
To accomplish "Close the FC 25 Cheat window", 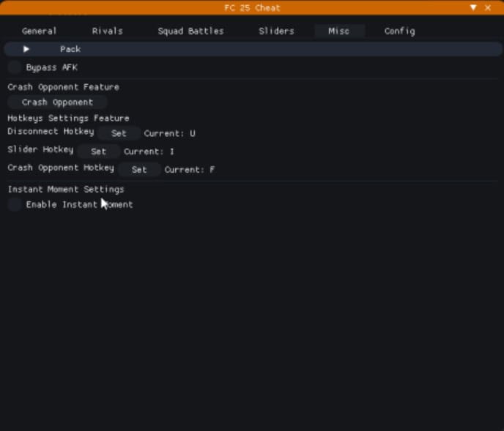I will [x=488, y=8].
